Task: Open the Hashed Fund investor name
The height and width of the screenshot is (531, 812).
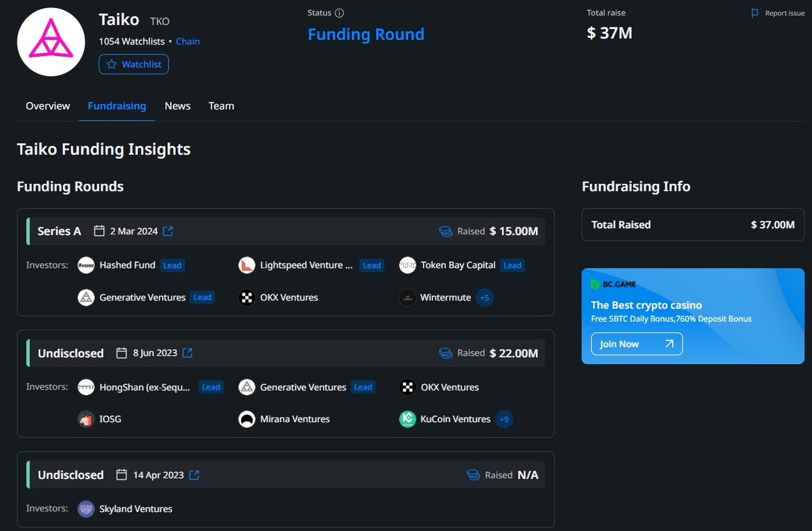Action: coord(127,265)
